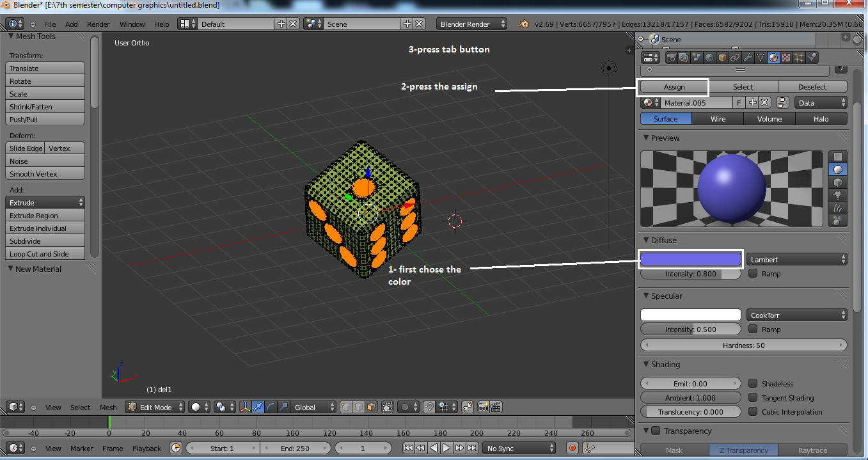Open the Material properties sphere icon
The image size is (868, 460).
click(774, 58)
